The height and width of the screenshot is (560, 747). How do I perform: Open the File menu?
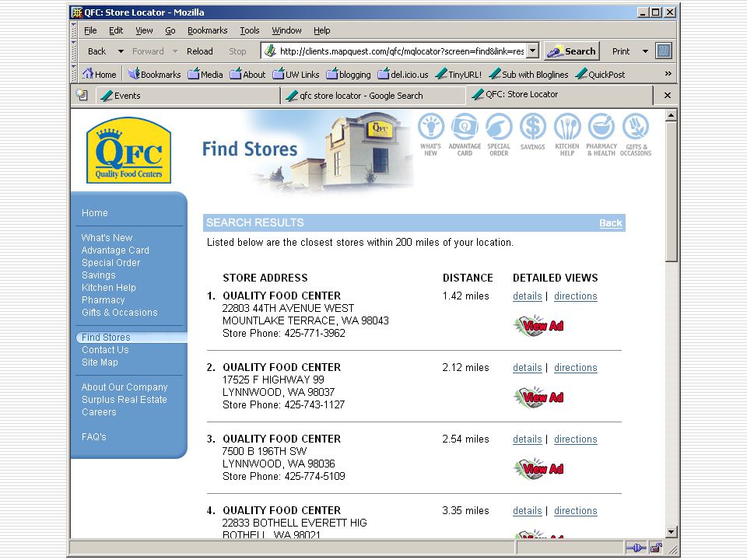(90, 30)
